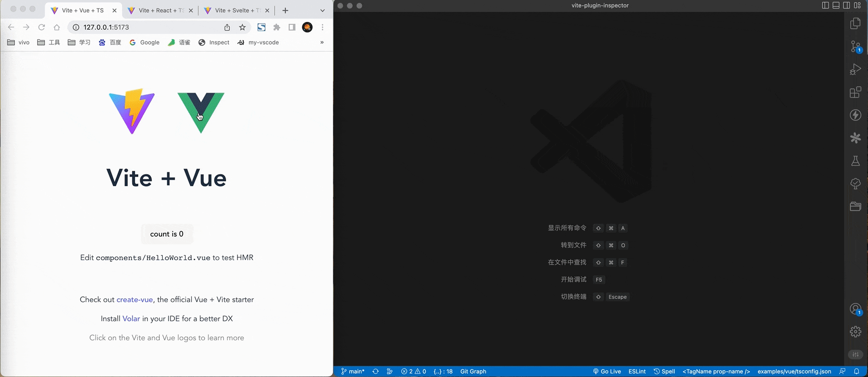Open the Extensions puzzle menu
The height and width of the screenshot is (377, 868).
pos(277,27)
